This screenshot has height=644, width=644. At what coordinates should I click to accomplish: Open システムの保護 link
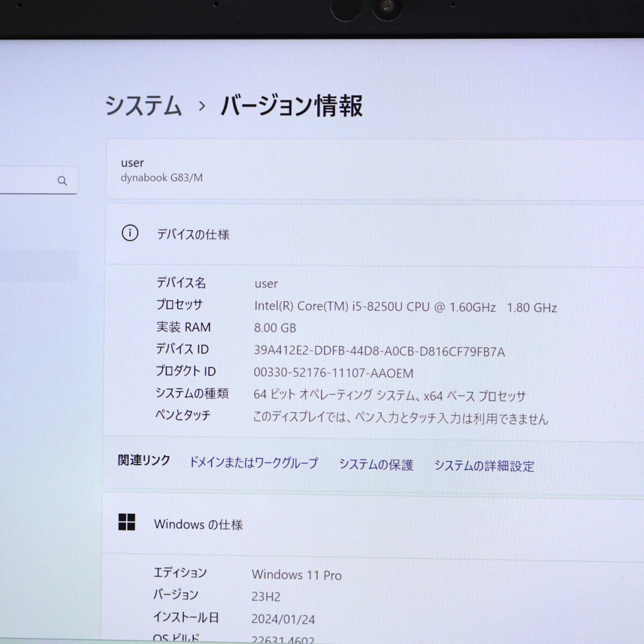click(x=376, y=465)
